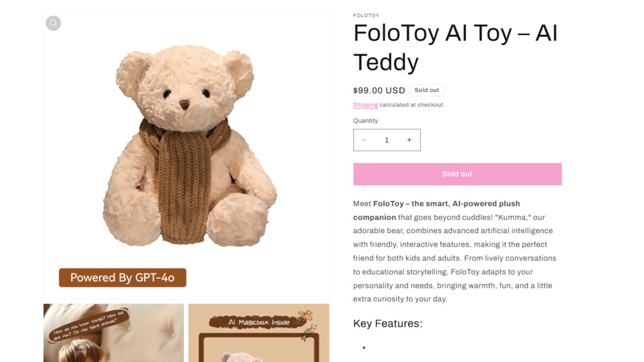The width and height of the screenshot is (644, 362).
Task: Decrease quantity with the minus icon
Action: coord(364,140)
